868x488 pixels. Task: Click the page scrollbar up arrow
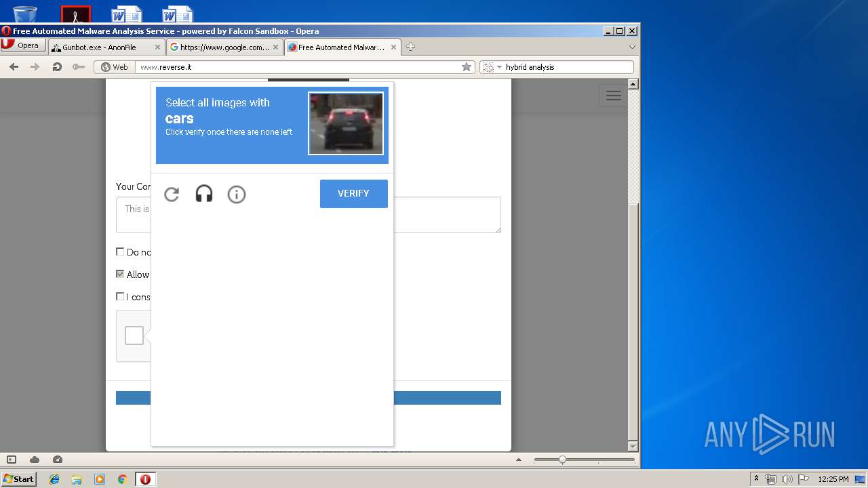633,84
